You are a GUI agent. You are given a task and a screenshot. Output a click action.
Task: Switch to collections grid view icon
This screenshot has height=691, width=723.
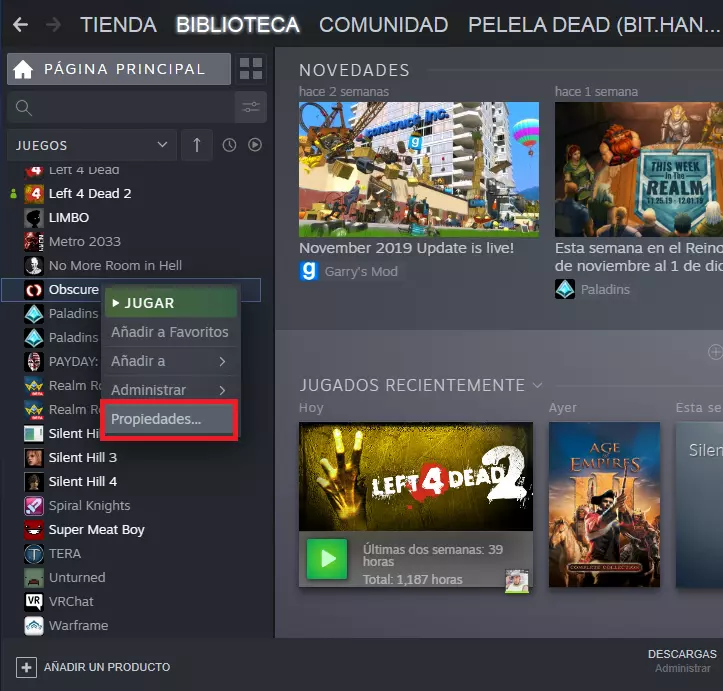(251, 69)
